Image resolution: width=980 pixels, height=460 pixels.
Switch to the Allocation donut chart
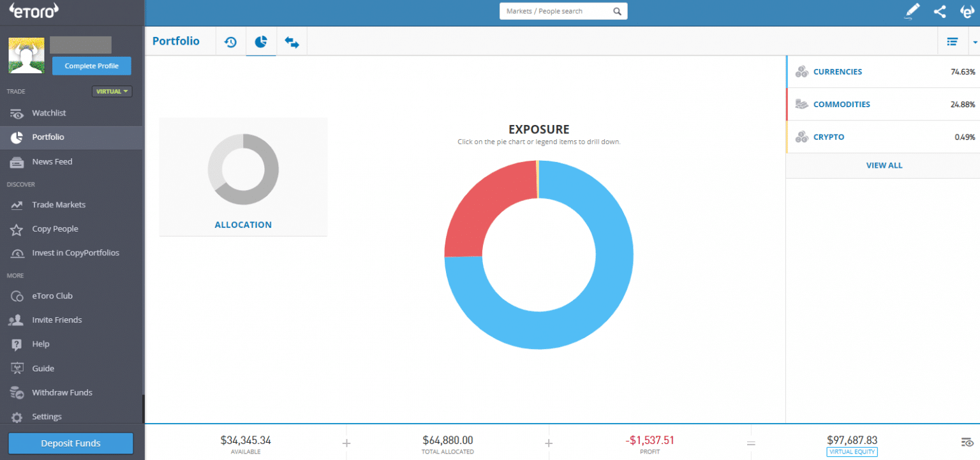tap(243, 169)
